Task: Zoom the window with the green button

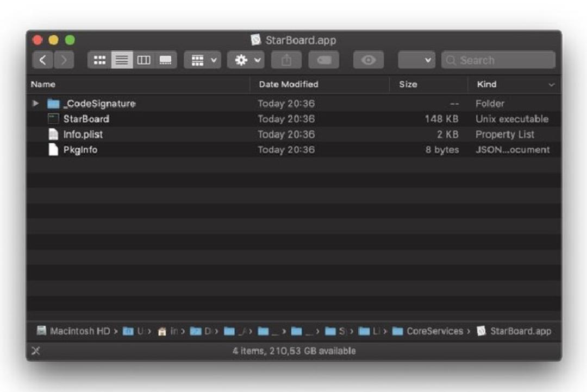Action: [x=70, y=40]
